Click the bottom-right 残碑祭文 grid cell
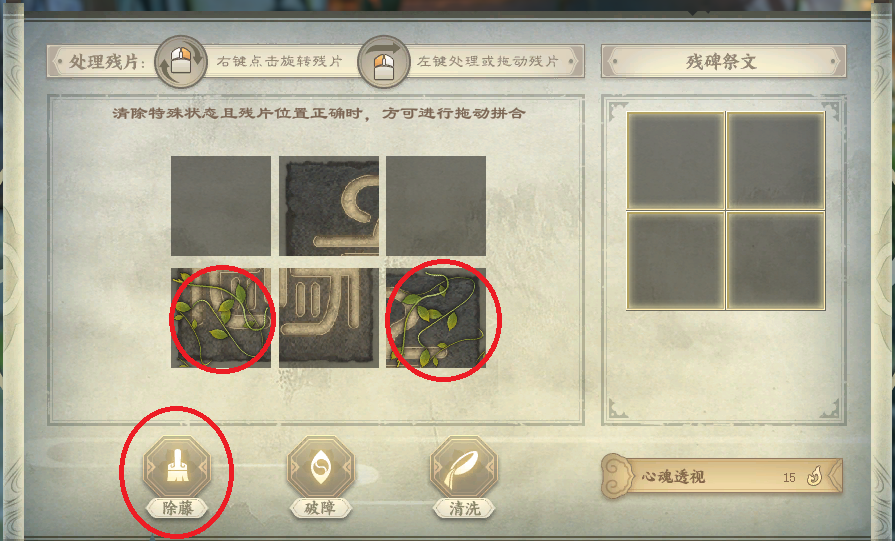 click(x=776, y=261)
